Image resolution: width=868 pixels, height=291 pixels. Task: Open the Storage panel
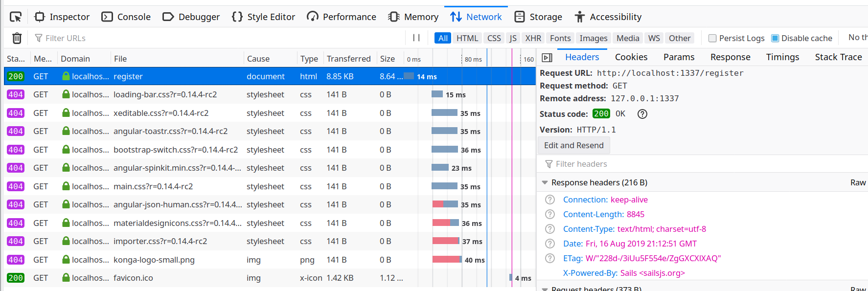pos(538,17)
